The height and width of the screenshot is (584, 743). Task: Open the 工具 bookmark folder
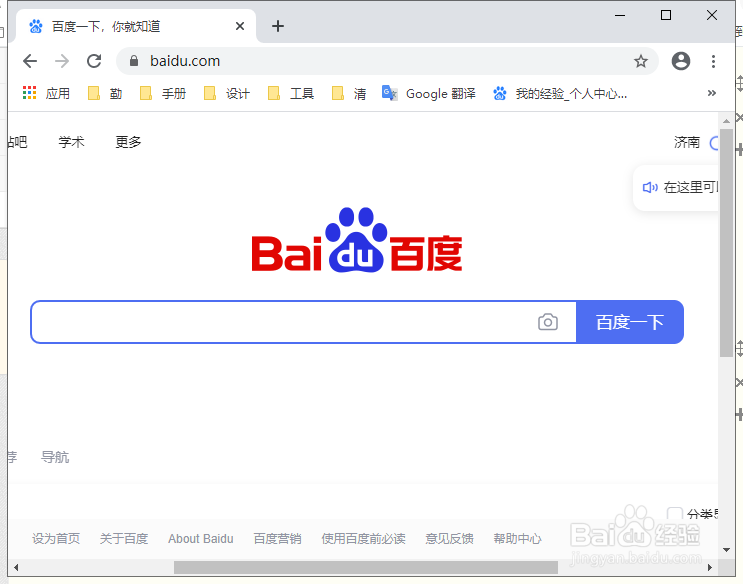coord(291,93)
